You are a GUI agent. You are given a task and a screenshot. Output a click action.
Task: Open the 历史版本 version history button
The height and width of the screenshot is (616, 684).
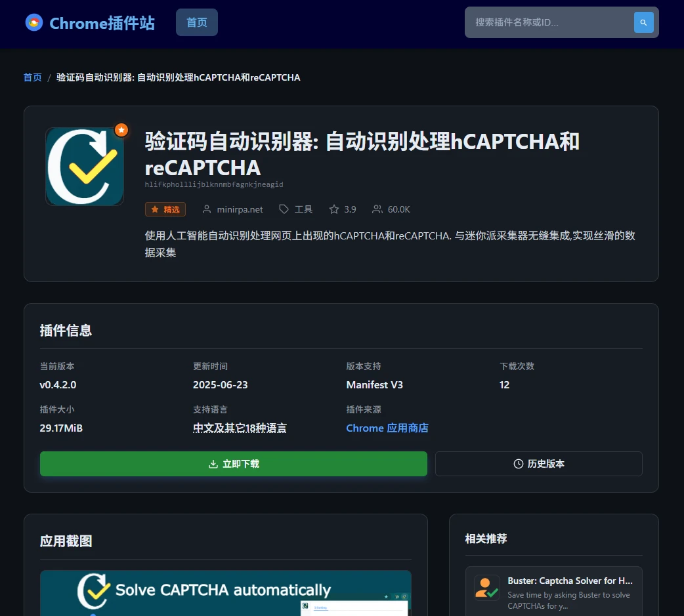coord(538,464)
